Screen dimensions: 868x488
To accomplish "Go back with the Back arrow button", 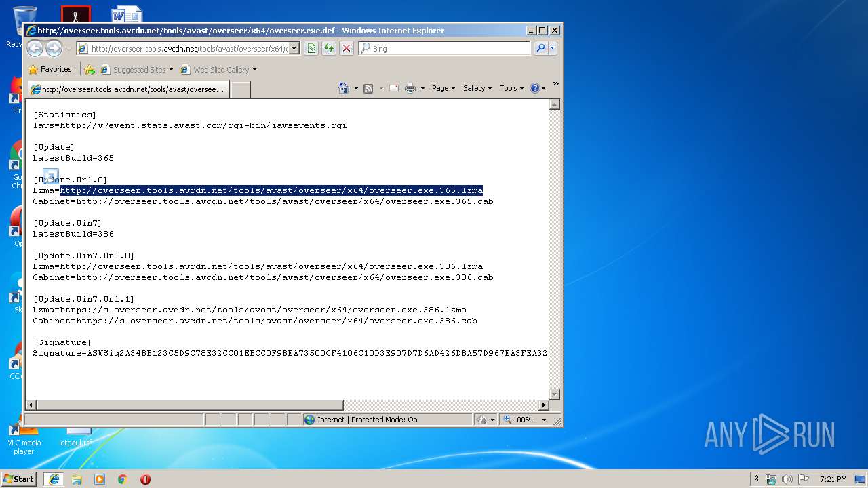I will [35, 48].
